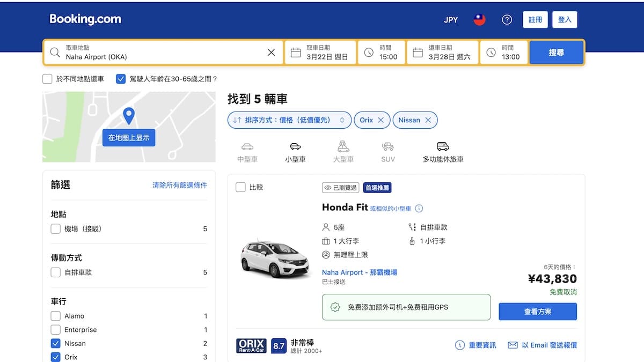Viewport: 644px width, 362px height.
Task: Toggle 於不同地點還車 checkbox
Action: [47, 79]
